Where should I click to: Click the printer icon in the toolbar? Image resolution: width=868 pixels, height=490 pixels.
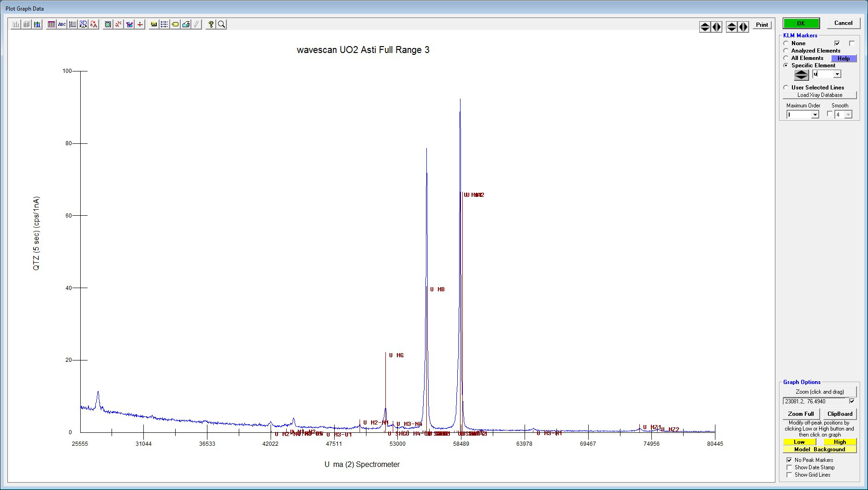click(186, 24)
